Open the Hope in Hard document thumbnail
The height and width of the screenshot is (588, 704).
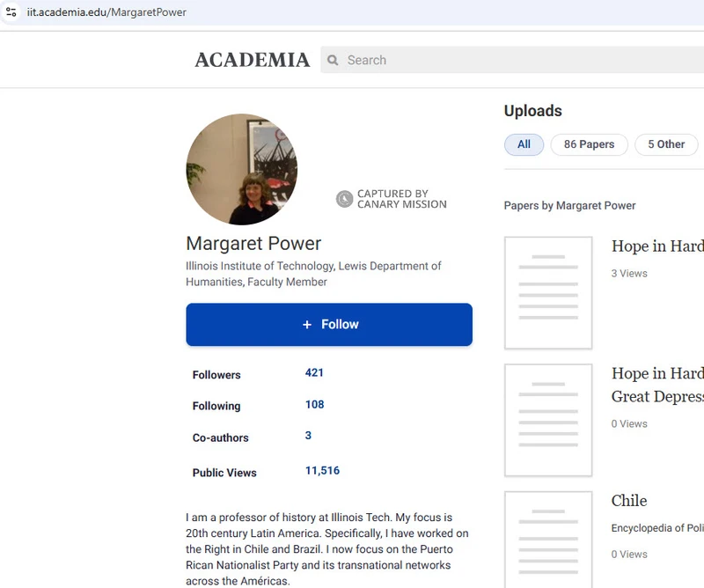(x=547, y=292)
